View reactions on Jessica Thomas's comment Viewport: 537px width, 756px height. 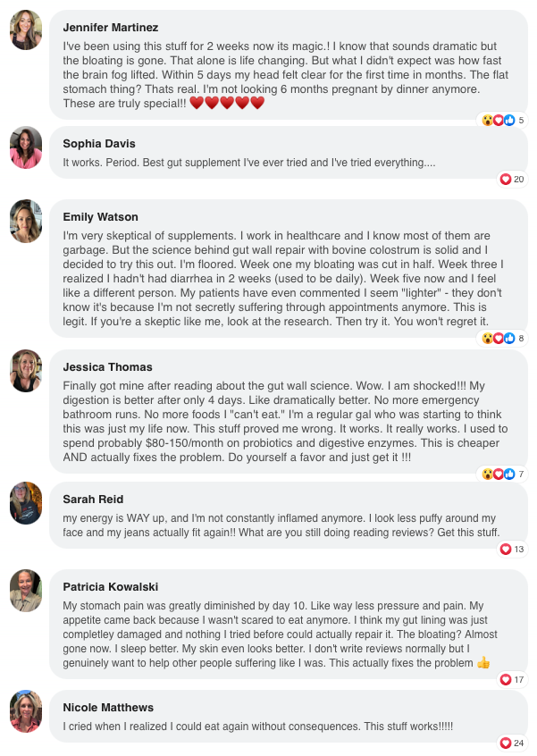point(499,473)
